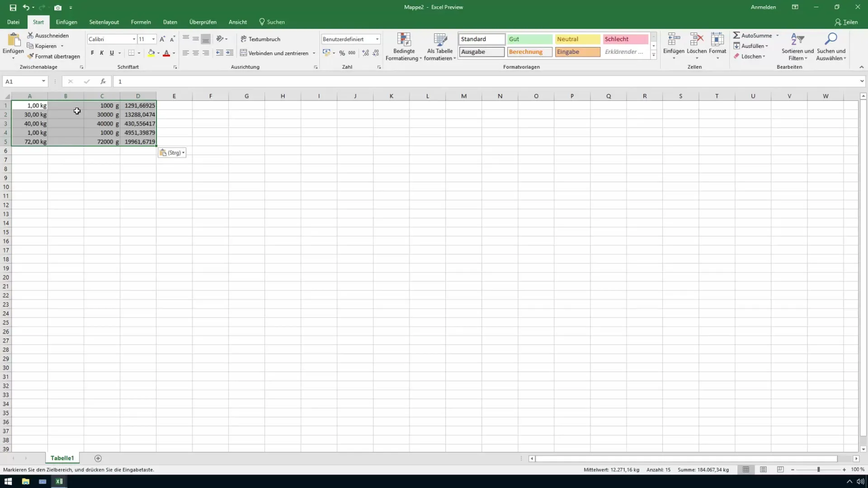Toggle italic formatting (K)

pos(102,53)
